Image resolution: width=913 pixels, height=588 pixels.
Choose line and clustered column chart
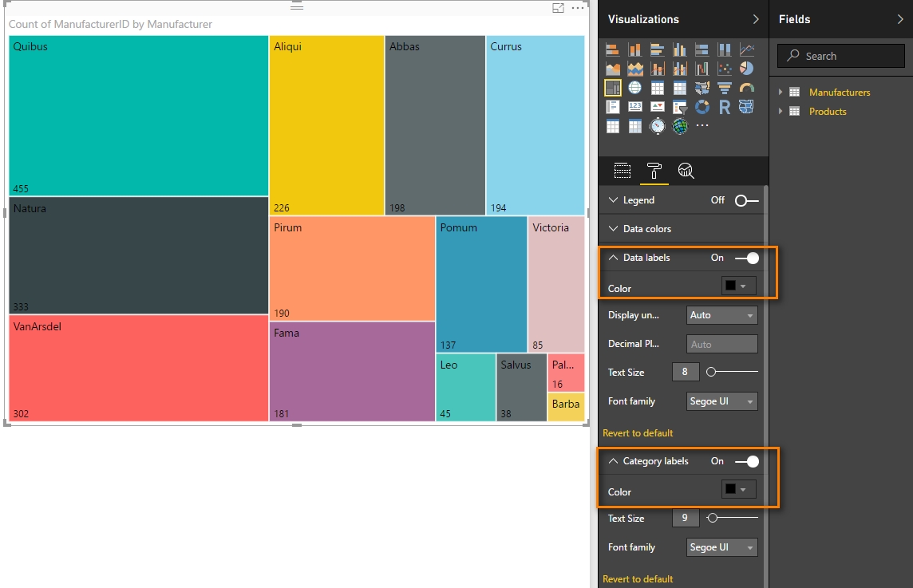pyautogui.click(x=679, y=69)
